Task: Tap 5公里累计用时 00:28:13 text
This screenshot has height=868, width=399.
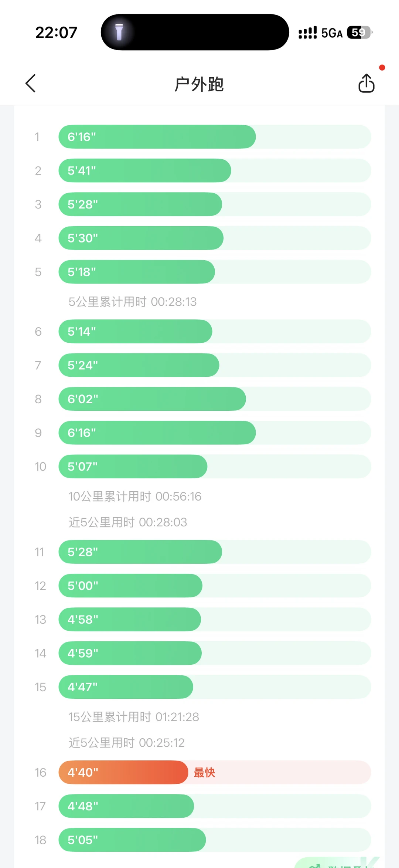Action: [x=133, y=302]
